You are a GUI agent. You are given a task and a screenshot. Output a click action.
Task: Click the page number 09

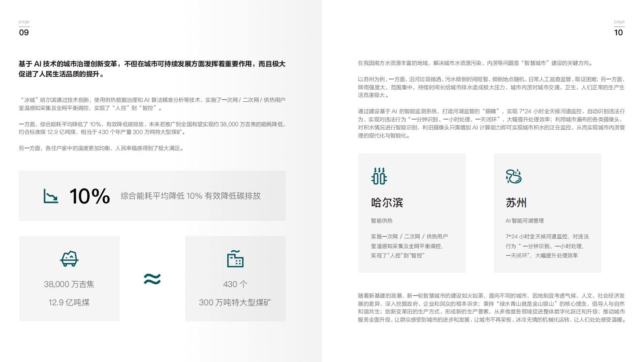(24, 32)
